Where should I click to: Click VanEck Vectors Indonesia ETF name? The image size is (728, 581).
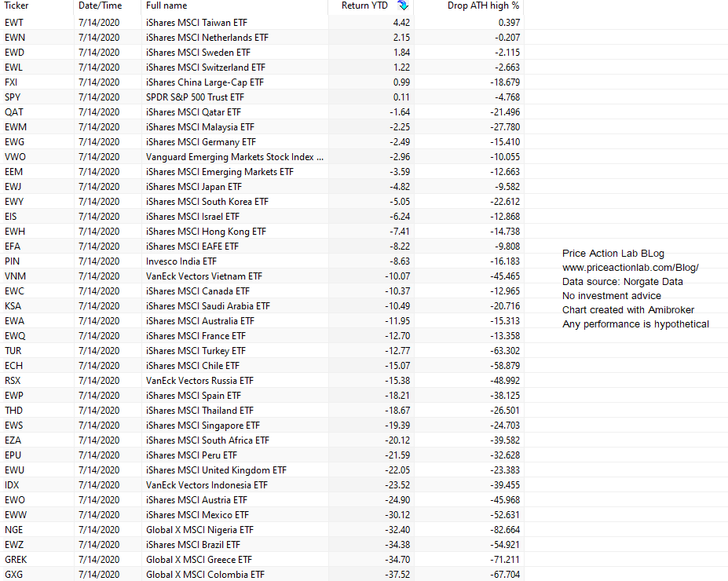click(207, 485)
